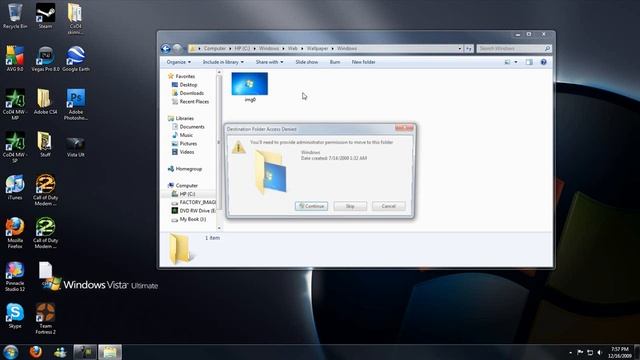Open the Organize dropdown menu
The height and width of the screenshot is (360, 640).
click(178, 62)
